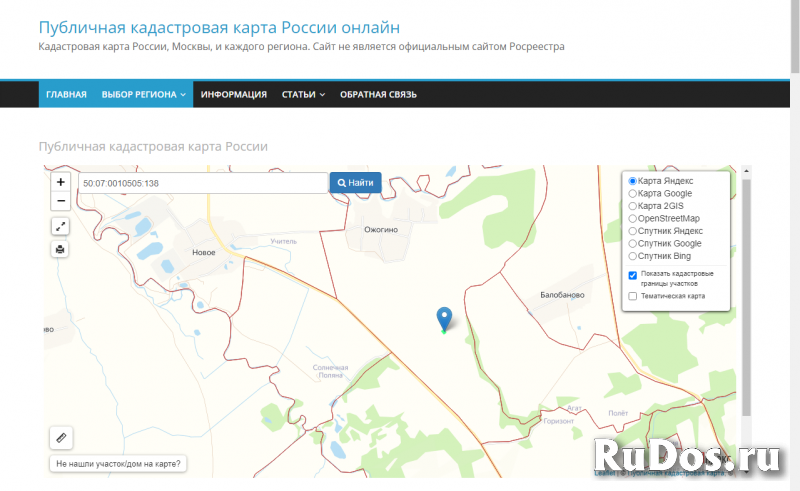Click the blue location marker pin
The height and width of the screenshot is (491, 800).
[x=444, y=320]
